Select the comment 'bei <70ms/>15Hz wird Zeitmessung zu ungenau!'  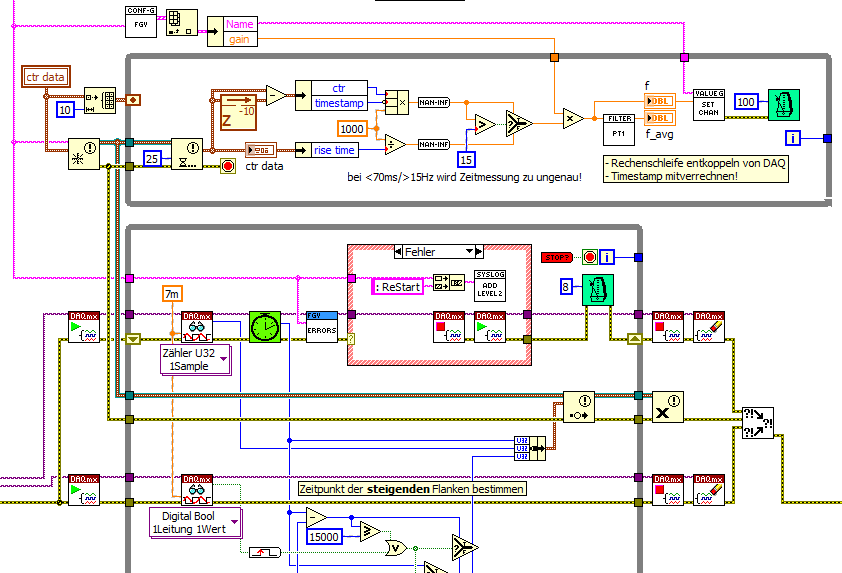click(464, 177)
